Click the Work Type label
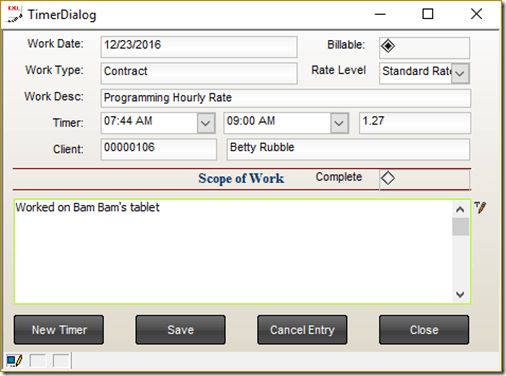Viewport: 506px width, 376px height. (x=54, y=70)
